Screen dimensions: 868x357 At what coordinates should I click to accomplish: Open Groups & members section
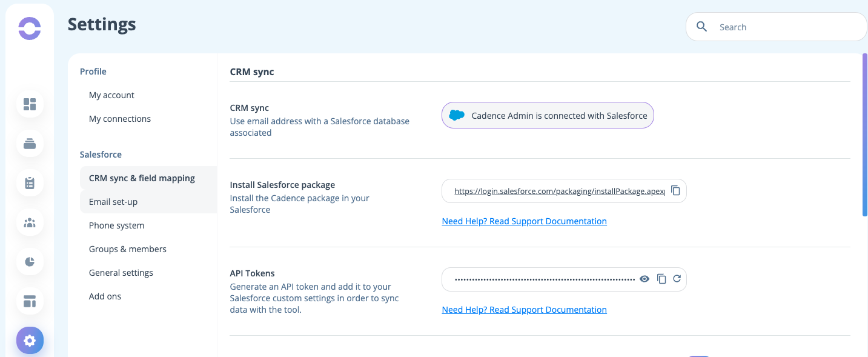click(x=128, y=249)
